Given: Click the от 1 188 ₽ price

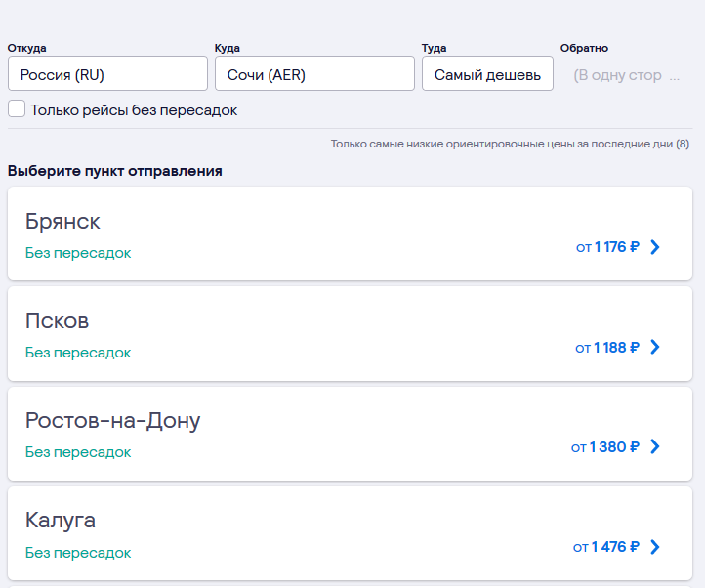Looking at the screenshot, I should [x=607, y=347].
